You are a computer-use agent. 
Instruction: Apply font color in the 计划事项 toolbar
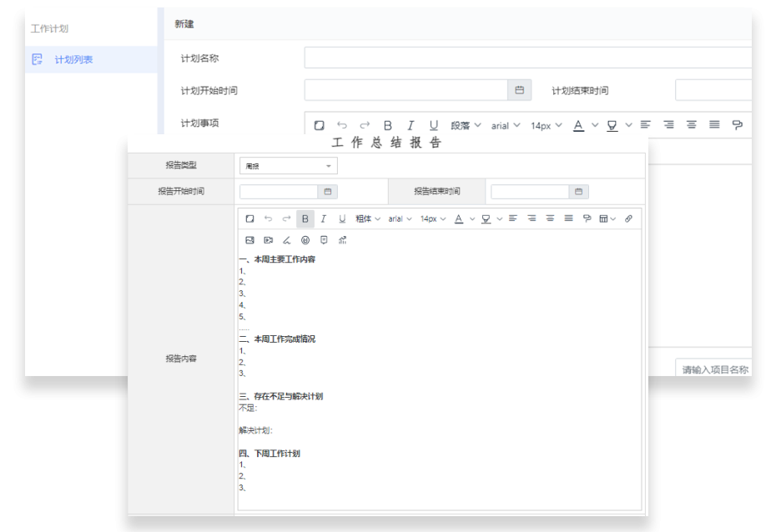pyautogui.click(x=578, y=126)
